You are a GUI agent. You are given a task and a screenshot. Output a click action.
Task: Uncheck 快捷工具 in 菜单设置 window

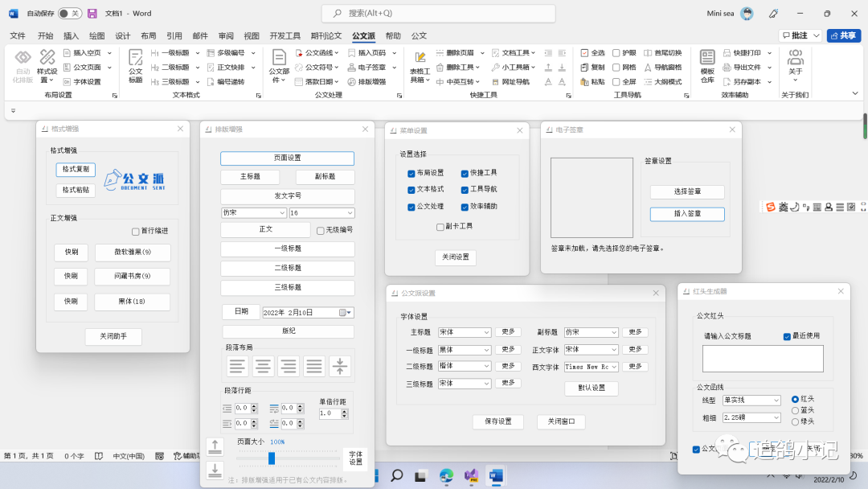465,174
